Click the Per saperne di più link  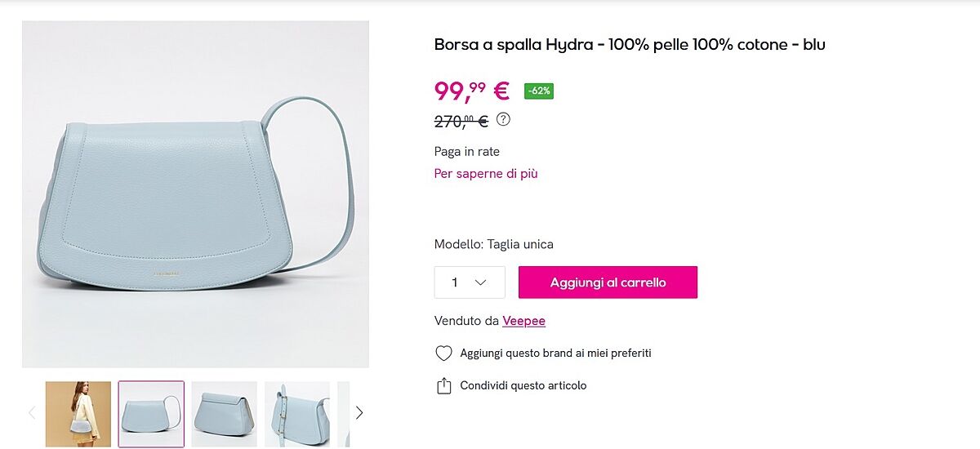tap(485, 173)
